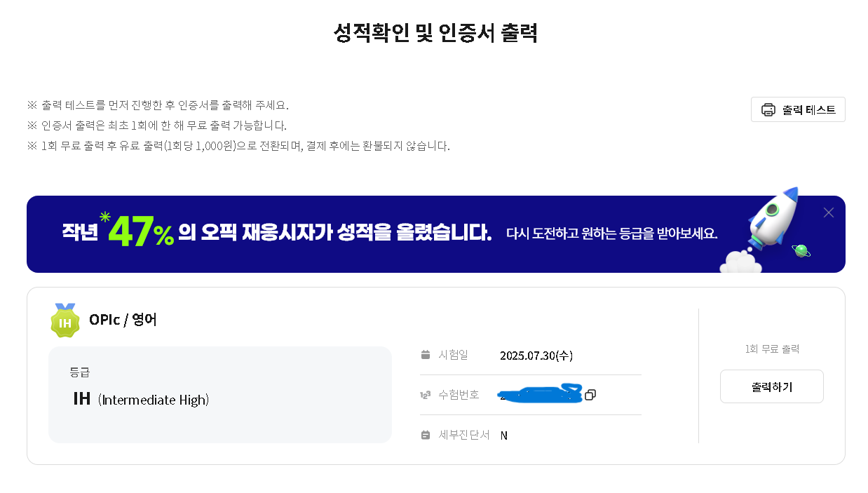Click the calendar icon next to 시험일
This screenshot has width=868, height=493.
coord(425,355)
